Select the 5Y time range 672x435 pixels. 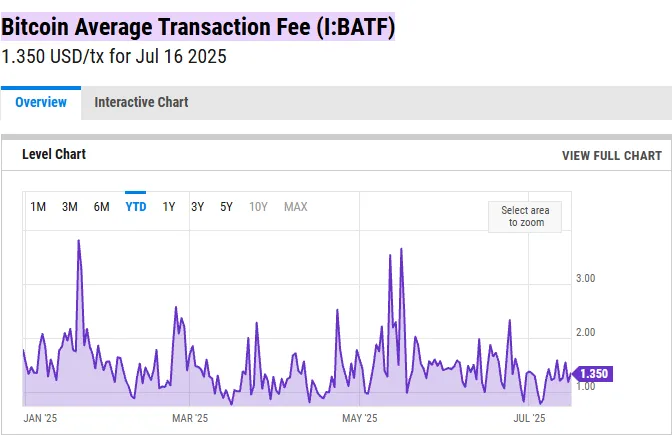tap(226, 207)
